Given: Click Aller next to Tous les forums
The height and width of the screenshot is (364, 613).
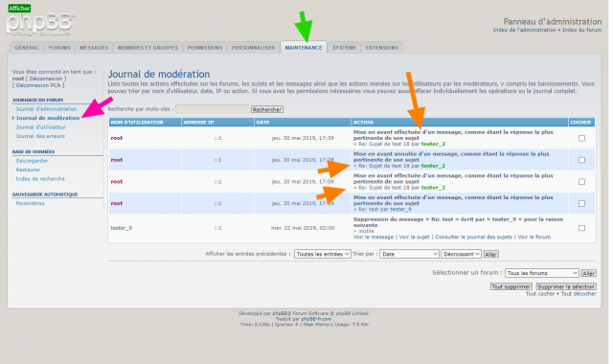Looking at the screenshot, I should 588,273.
